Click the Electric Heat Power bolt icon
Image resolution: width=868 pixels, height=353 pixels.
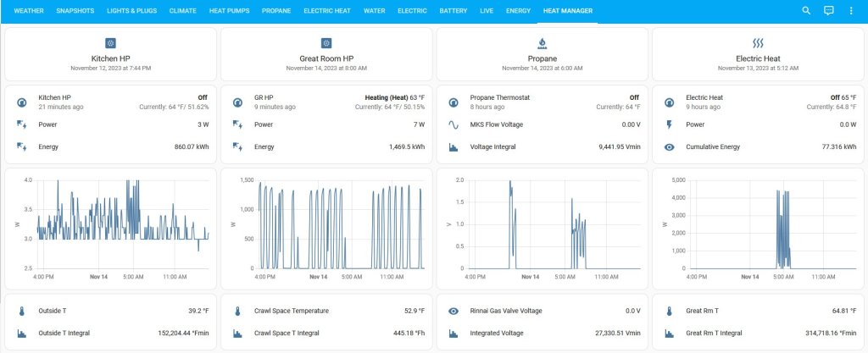click(669, 124)
